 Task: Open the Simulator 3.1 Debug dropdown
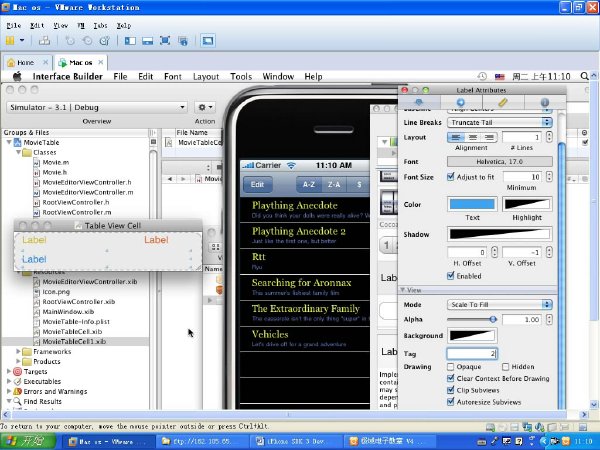click(97, 107)
